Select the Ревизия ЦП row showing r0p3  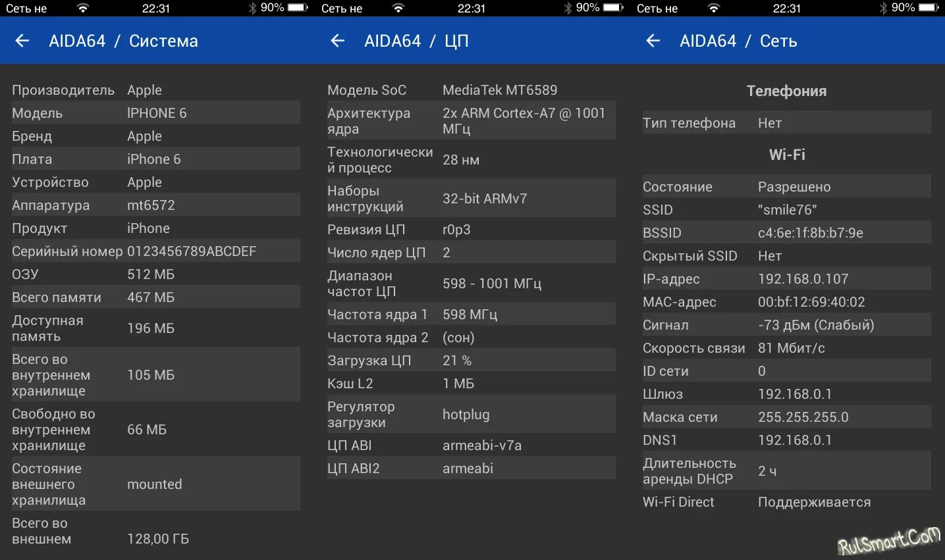[472, 229]
